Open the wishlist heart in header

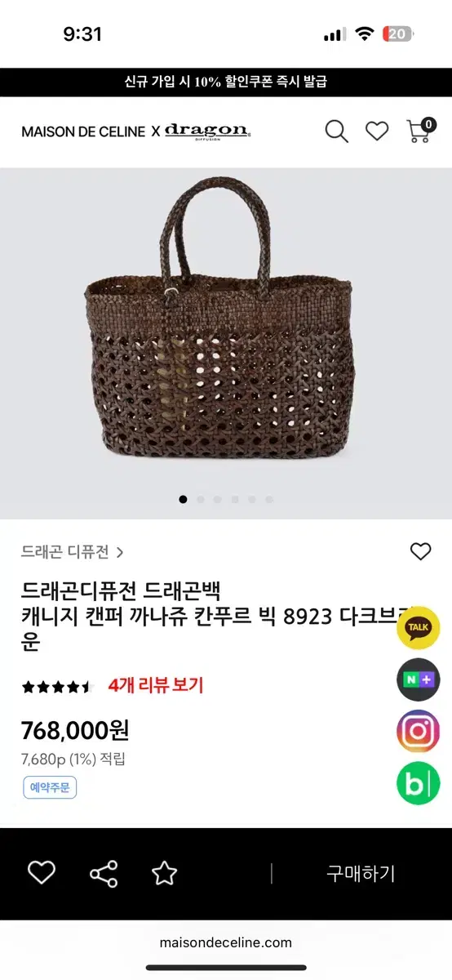[377, 131]
